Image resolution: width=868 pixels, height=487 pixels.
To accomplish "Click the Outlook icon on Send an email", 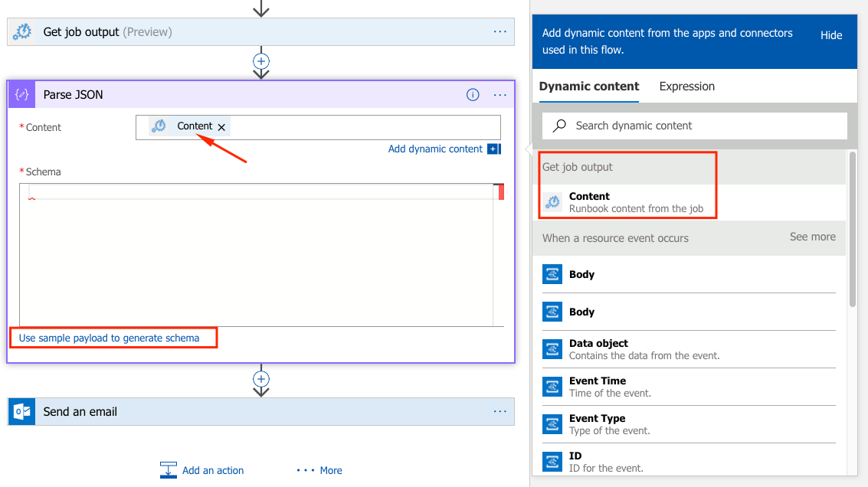I will click(20, 411).
